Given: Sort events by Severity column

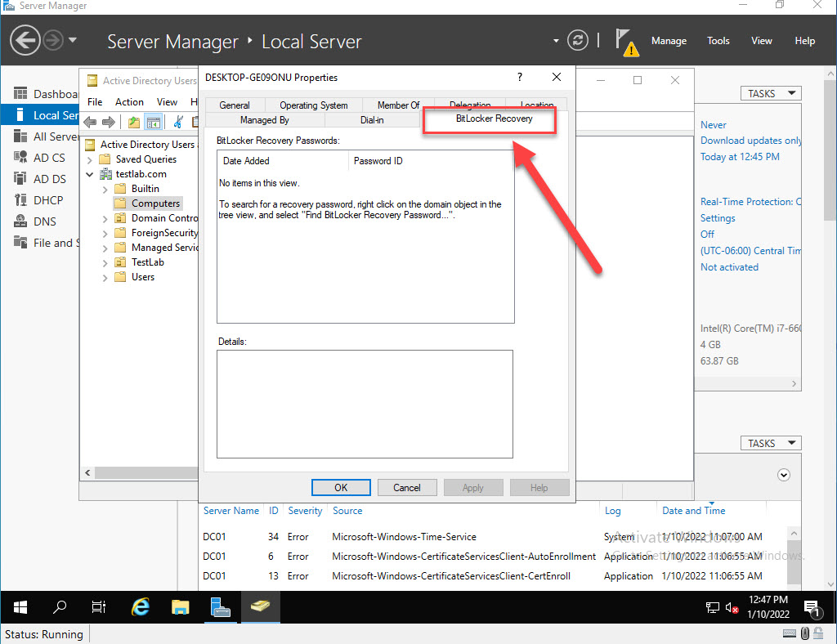Looking at the screenshot, I should click(x=305, y=511).
